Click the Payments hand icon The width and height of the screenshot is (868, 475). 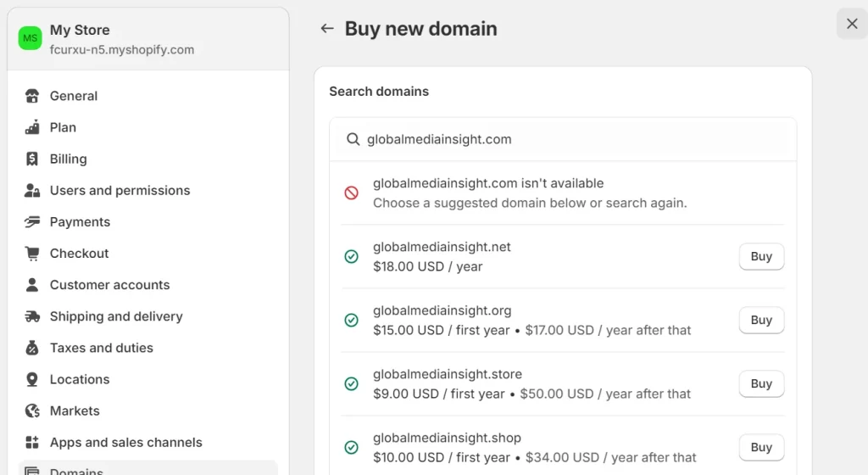(x=32, y=221)
